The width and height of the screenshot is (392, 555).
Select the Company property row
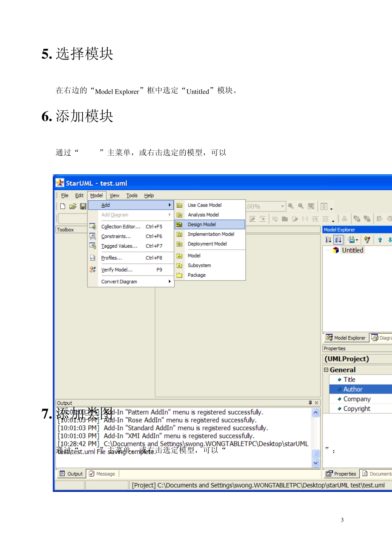pos(361,399)
